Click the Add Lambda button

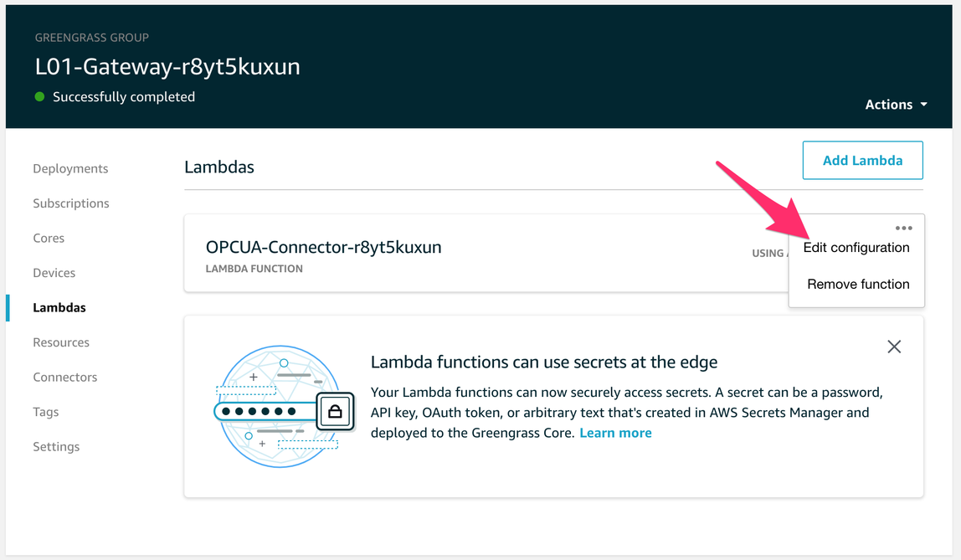click(x=862, y=160)
